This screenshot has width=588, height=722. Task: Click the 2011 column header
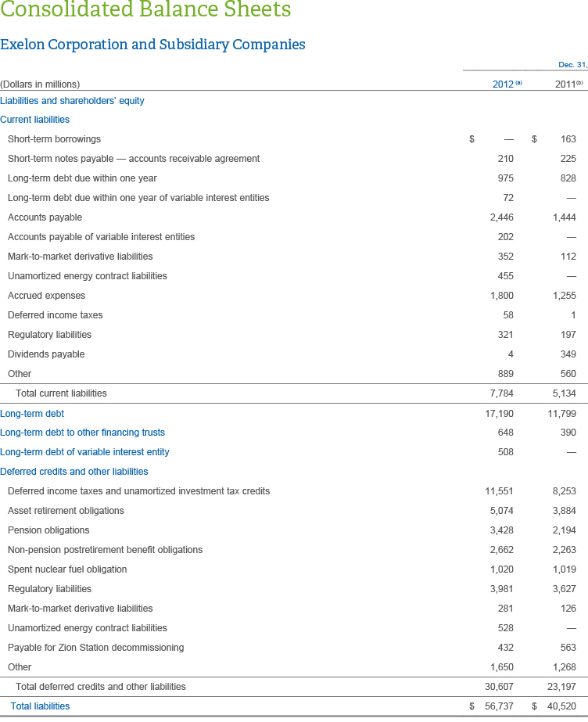pyautogui.click(x=565, y=84)
